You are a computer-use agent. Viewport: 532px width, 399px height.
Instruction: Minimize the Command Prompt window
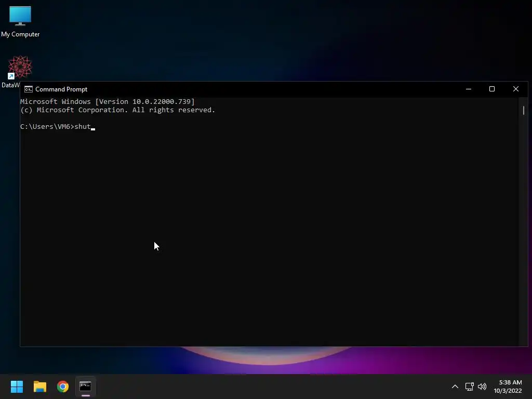(x=469, y=89)
